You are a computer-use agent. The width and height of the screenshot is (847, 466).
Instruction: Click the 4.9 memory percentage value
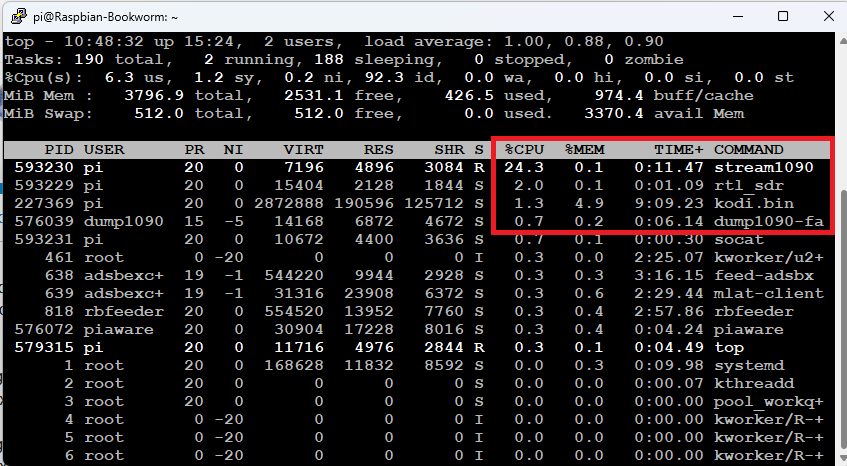(x=589, y=204)
